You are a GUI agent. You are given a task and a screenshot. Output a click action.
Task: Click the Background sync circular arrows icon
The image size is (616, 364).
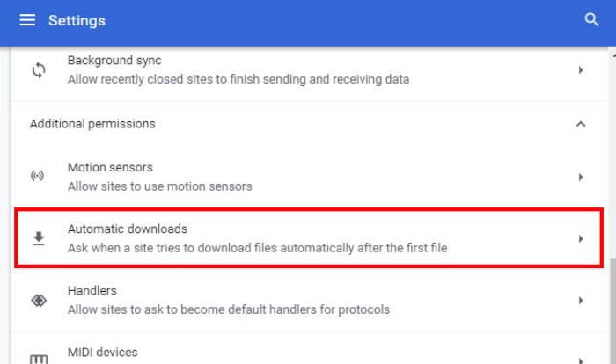click(x=39, y=70)
